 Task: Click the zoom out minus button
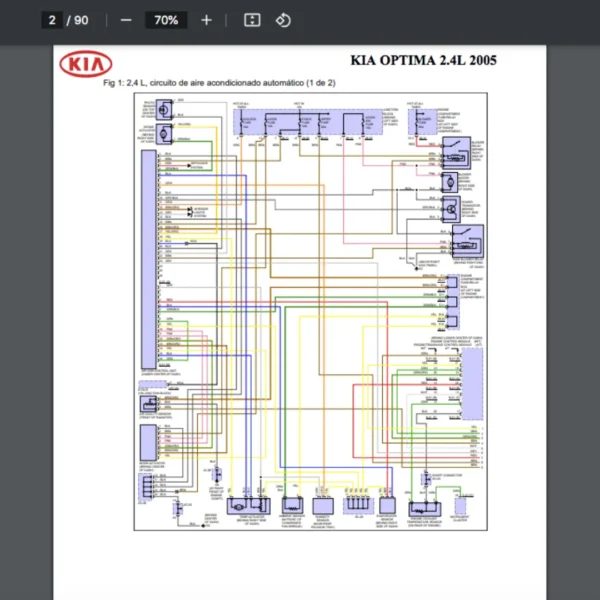(x=125, y=20)
